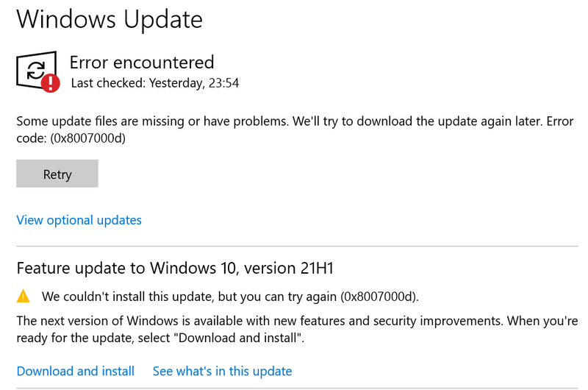Click the 'next version of Windows is available' description
The width and height of the screenshot is (588, 390).
294,322
